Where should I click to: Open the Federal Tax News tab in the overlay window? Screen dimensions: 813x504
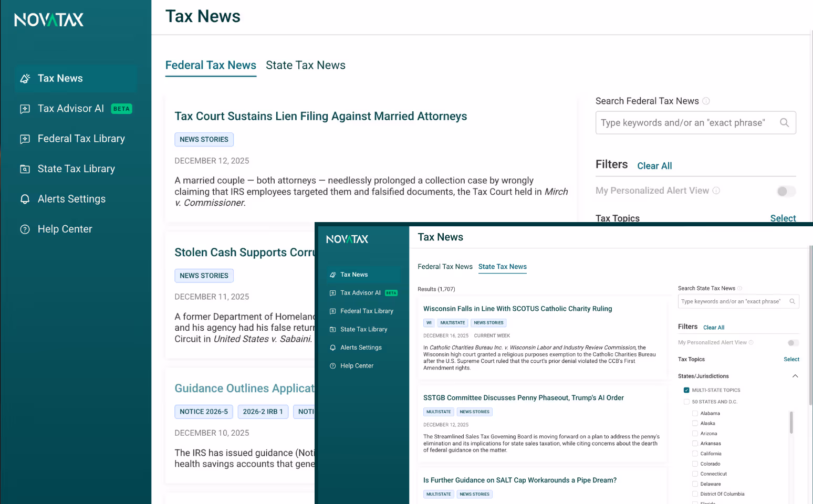click(x=445, y=267)
